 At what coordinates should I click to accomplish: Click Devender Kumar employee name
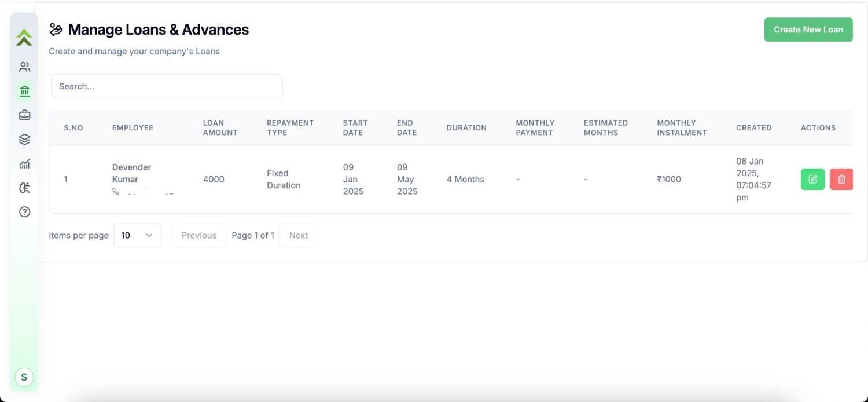(131, 173)
